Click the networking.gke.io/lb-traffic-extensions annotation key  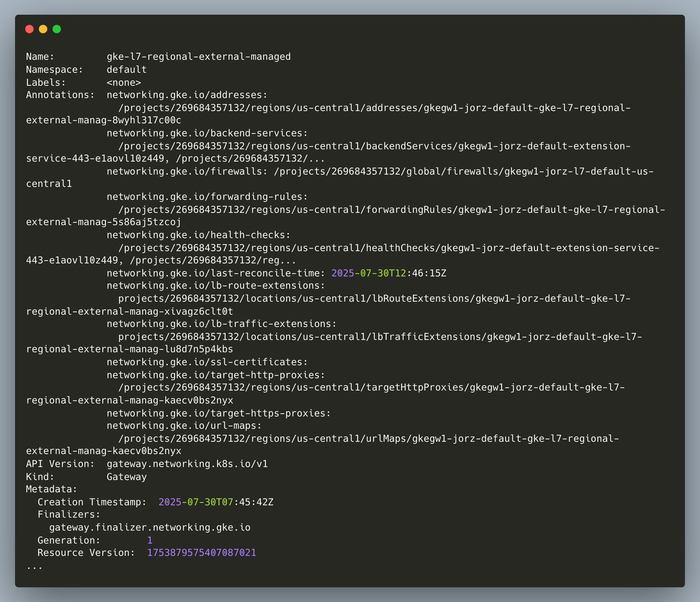click(x=221, y=324)
